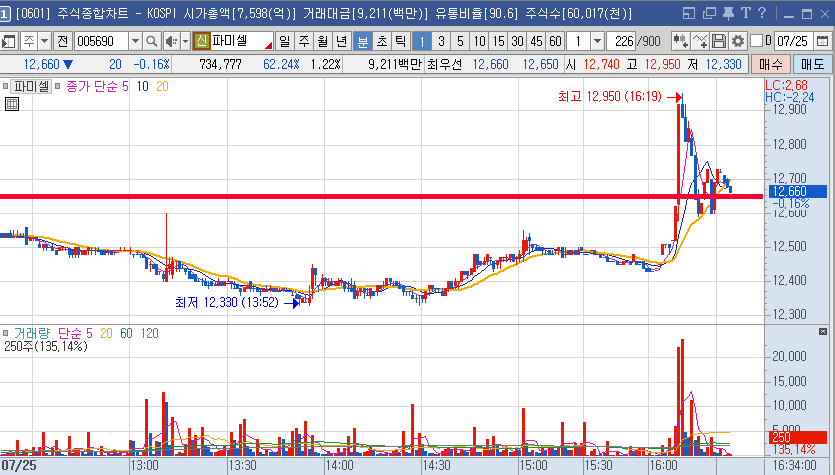Open the calendar date picker icon

[824, 41]
